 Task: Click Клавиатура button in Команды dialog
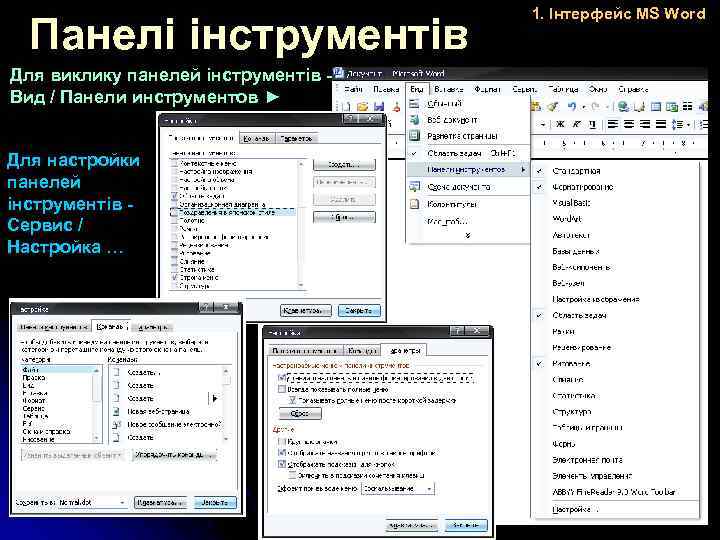tap(161, 502)
